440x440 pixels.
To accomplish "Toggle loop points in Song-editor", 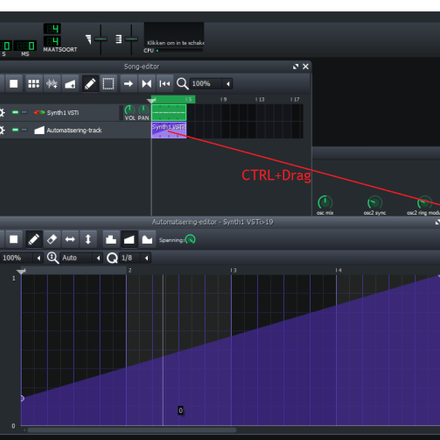I will click(146, 84).
